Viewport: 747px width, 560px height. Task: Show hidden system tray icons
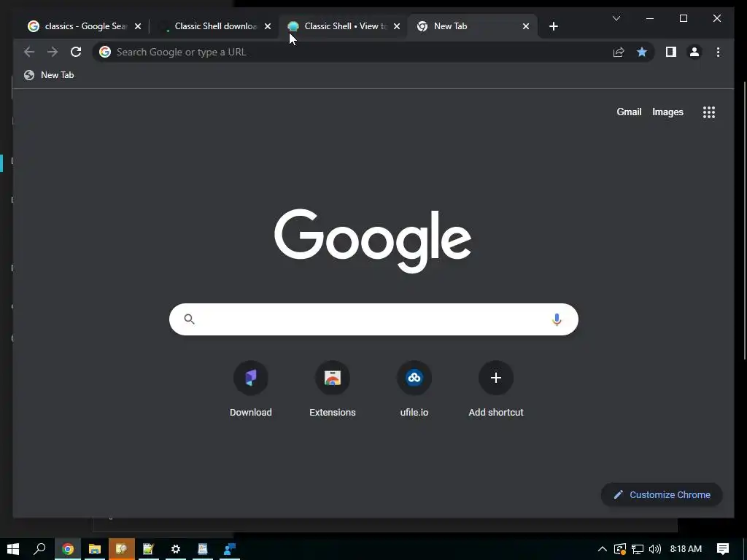(602, 549)
